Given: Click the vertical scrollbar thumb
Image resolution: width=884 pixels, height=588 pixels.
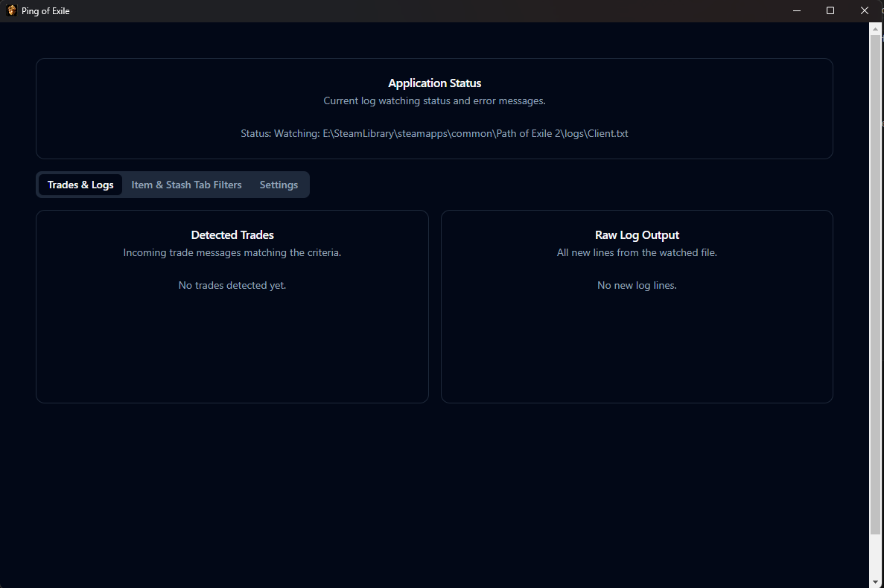Looking at the screenshot, I should (x=875, y=283).
